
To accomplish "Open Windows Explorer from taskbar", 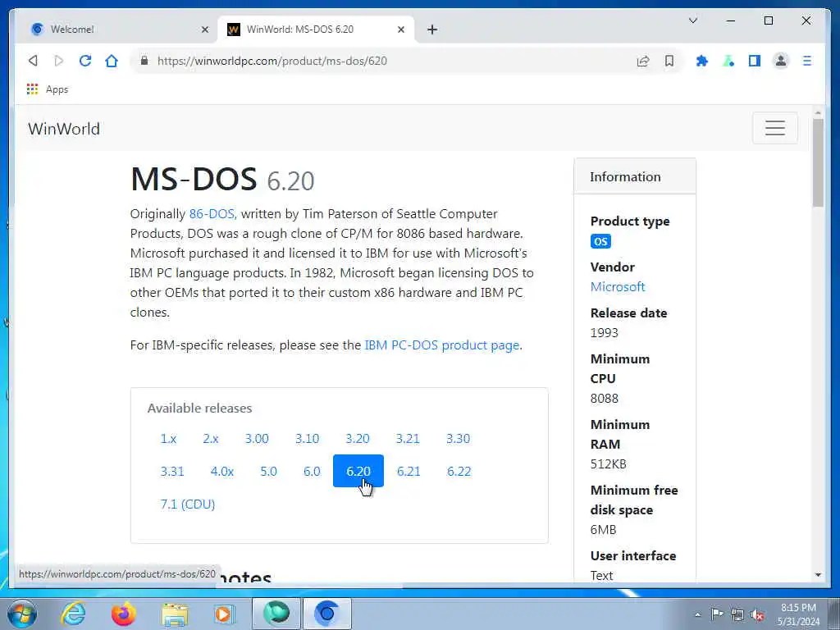I will click(x=175, y=614).
